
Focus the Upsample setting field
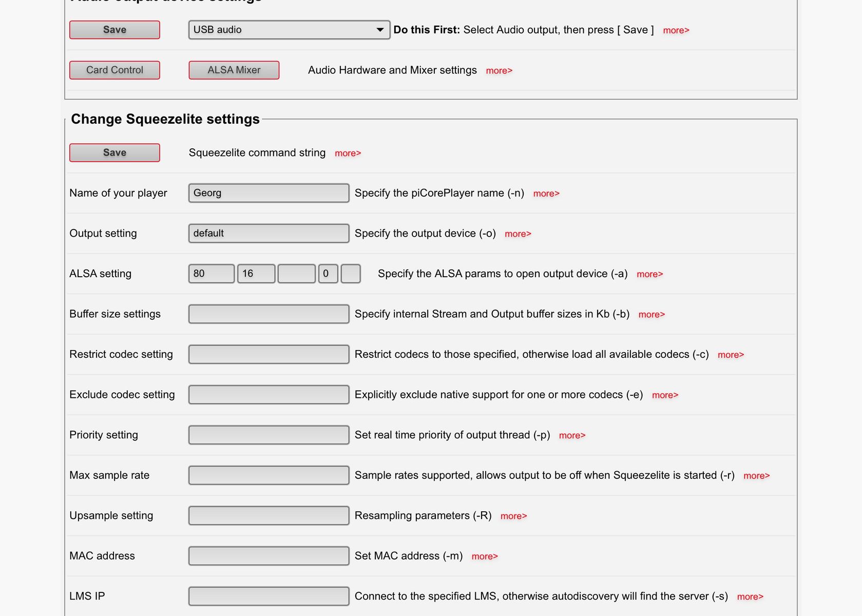[x=269, y=515]
